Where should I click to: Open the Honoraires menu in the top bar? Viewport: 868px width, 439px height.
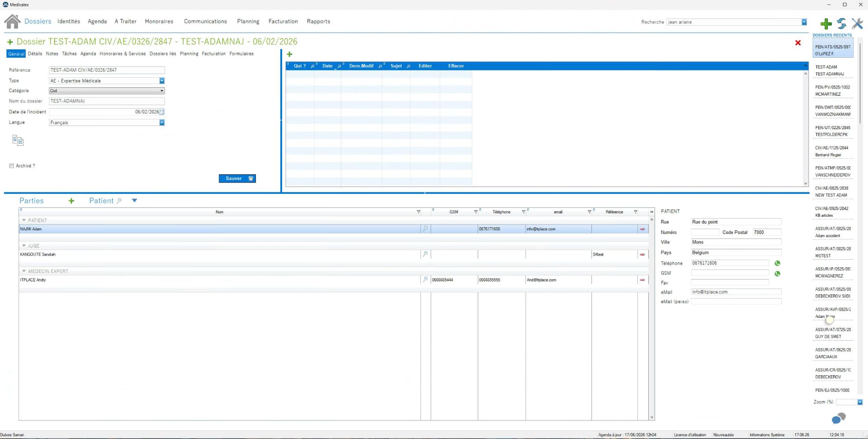coord(159,21)
